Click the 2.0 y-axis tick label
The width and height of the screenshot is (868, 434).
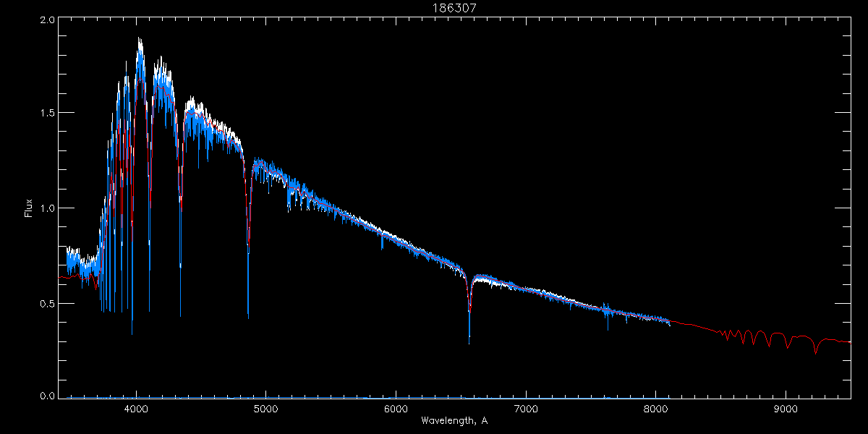coord(47,21)
